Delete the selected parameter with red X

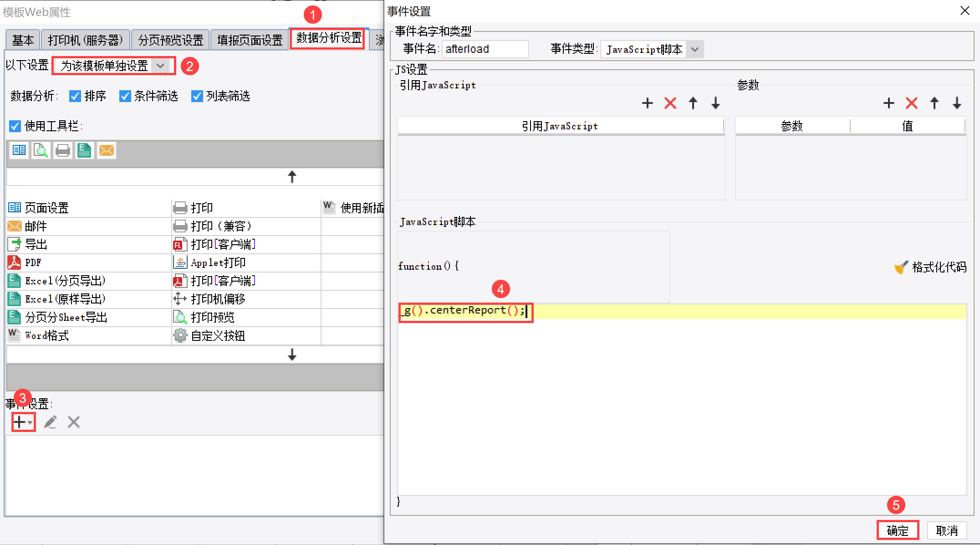pos(911,103)
